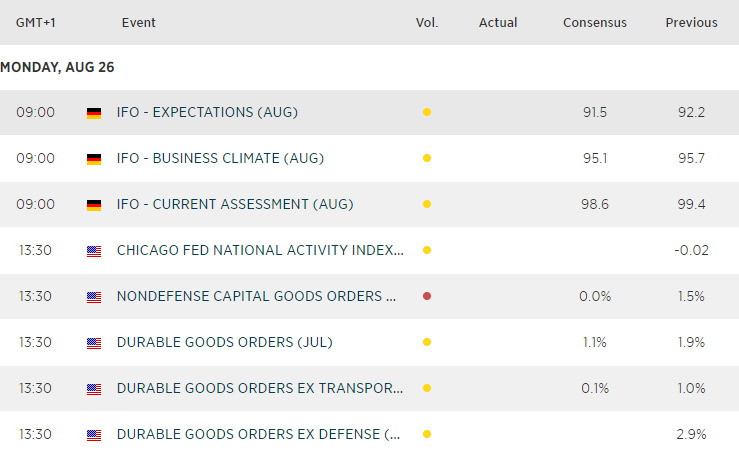Image resolution: width=739 pixels, height=458 pixels.
Task: Click German flag beside IFO Current Assessment
Action: click(x=94, y=205)
